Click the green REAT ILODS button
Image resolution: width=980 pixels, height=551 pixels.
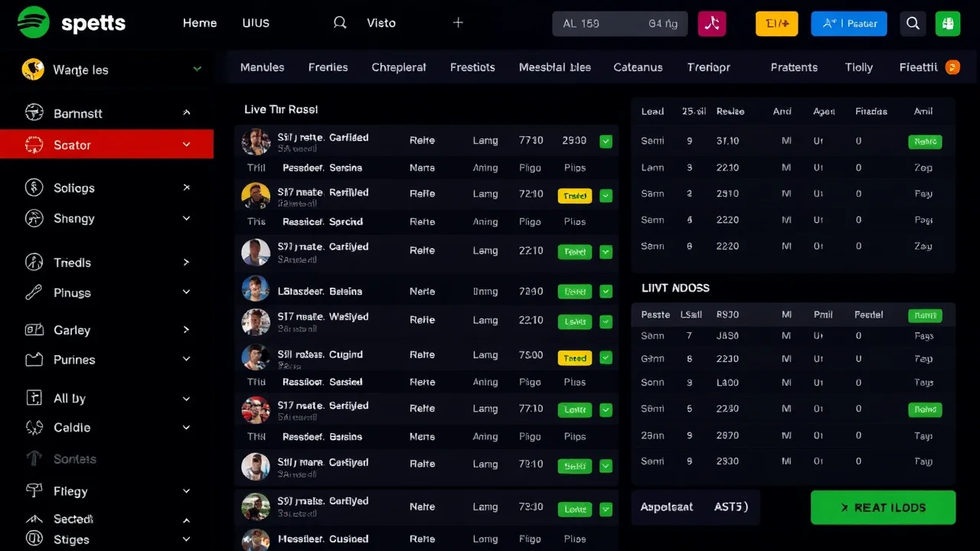click(883, 507)
